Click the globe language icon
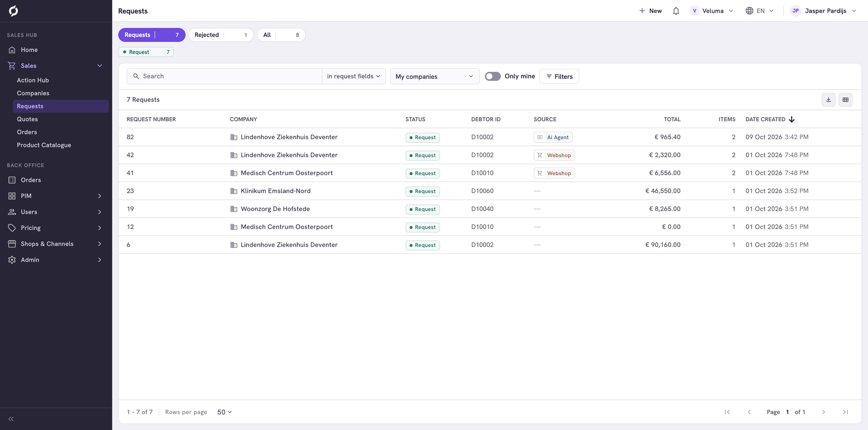Image resolution: width=868 pixels, height=430 pixels. pos(749,11)
